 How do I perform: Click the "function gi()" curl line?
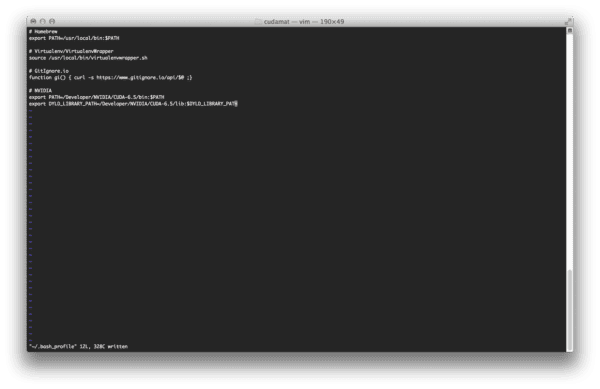pyautogui.click(x=111, y=78)
